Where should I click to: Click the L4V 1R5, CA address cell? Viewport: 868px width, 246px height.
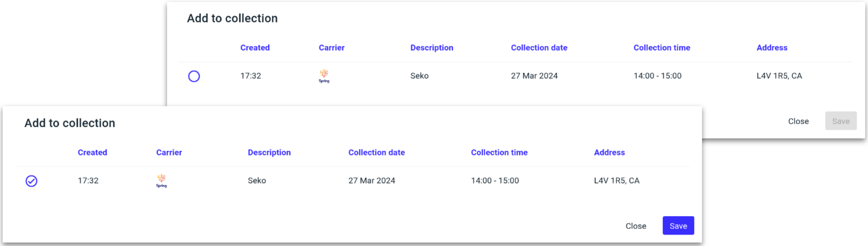[x=617, y=181]
